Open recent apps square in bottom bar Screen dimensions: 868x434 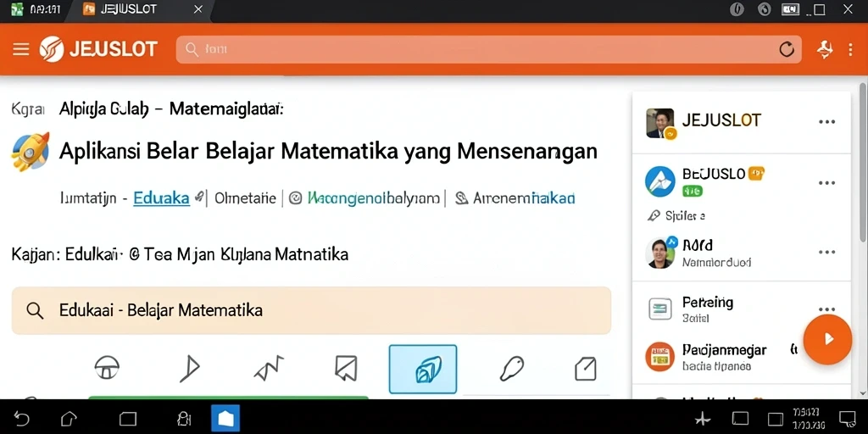[x=127, y=419]
